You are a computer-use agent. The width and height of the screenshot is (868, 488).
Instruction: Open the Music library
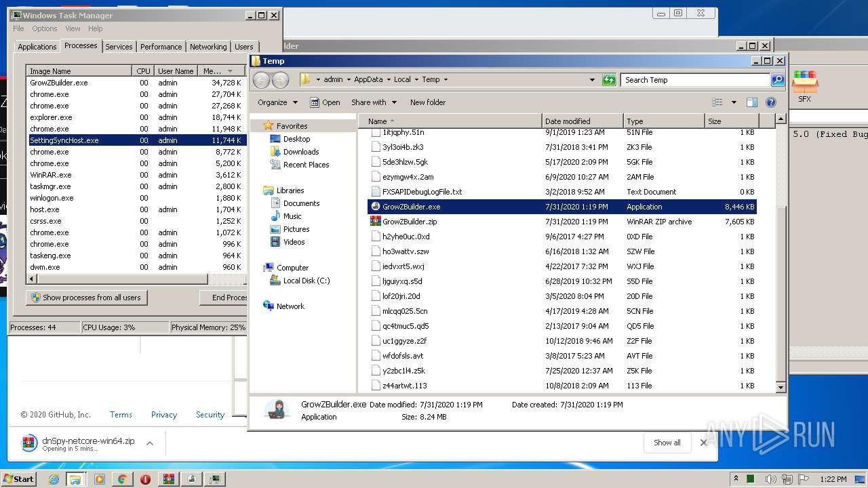(x=292, y=216)
